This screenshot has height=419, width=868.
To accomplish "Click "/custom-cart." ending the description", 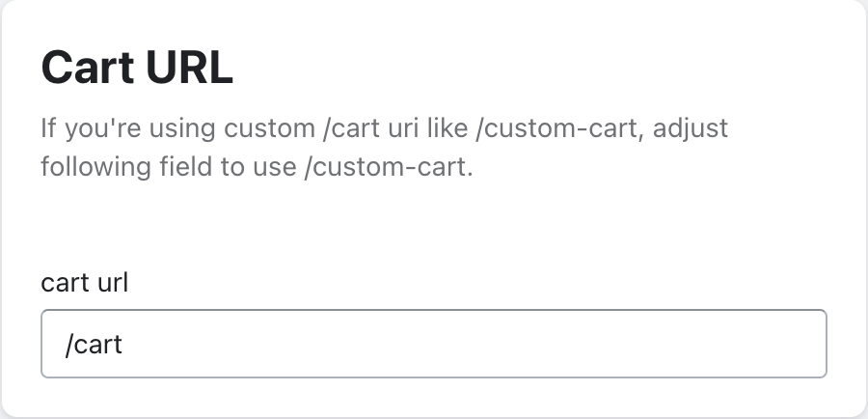I will click(x=390, y=167).
